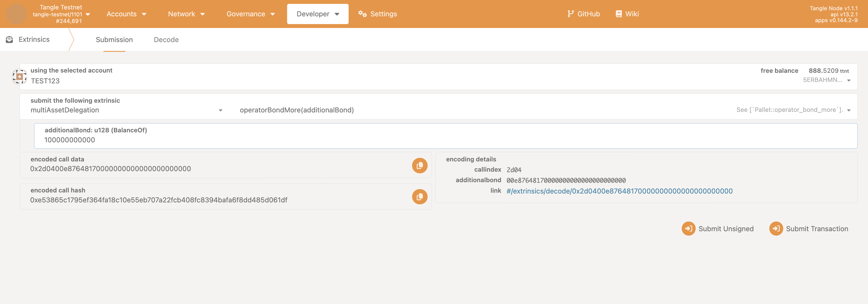868x304 pixels.
Task: Select the Submission tab
Action: coord(114,40)
